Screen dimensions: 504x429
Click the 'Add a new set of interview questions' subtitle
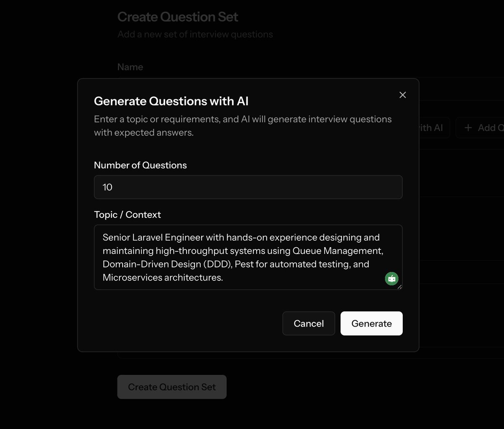[x=195, y=34]
